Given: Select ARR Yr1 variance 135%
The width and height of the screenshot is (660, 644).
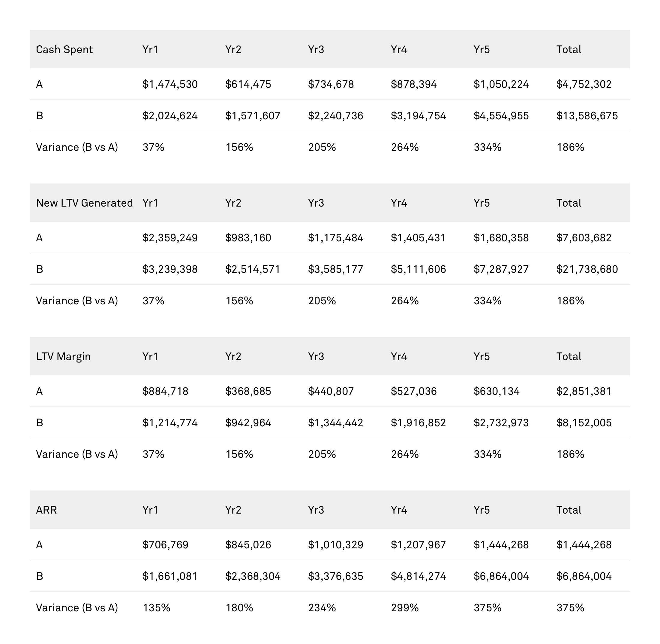Looking at the screenshot, I should (156, 608).
